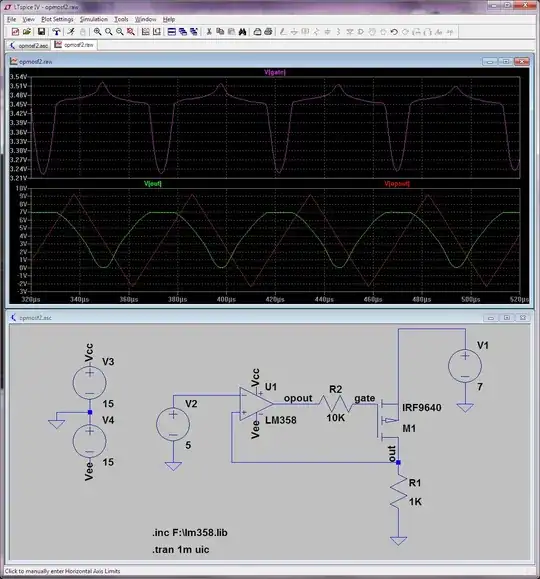This screenshot has width=540, height=579.
Task: Open the Simulation menu
Action: pos(94,19)
